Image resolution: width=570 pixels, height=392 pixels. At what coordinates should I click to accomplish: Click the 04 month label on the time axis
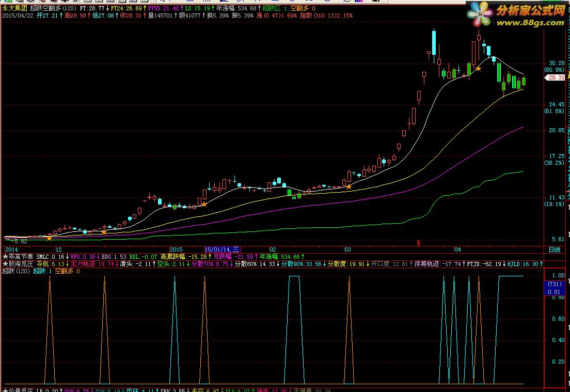(457, 249)
